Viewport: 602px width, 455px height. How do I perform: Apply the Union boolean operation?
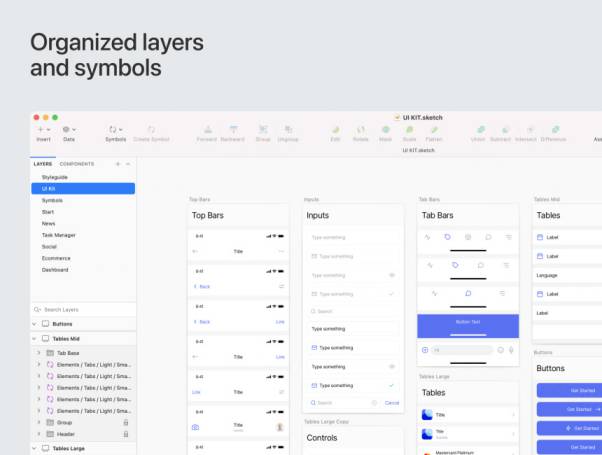click(x=478, y=130)
